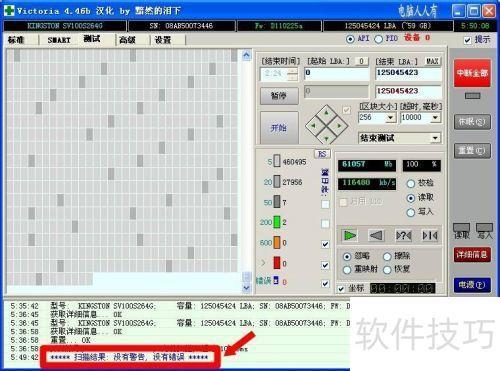
Task: Select the PIO mode radio button
Action: (378, 39)
